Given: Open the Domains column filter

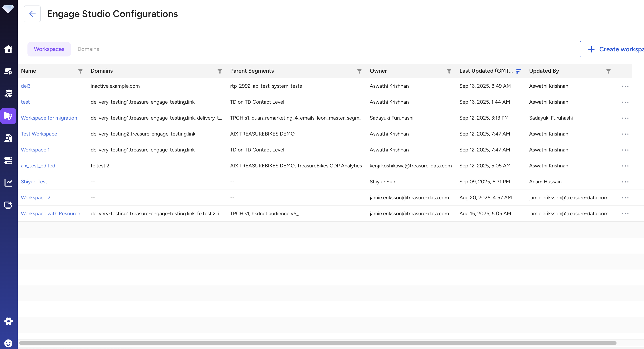Looking at the screenshot, I should point(219,71).
